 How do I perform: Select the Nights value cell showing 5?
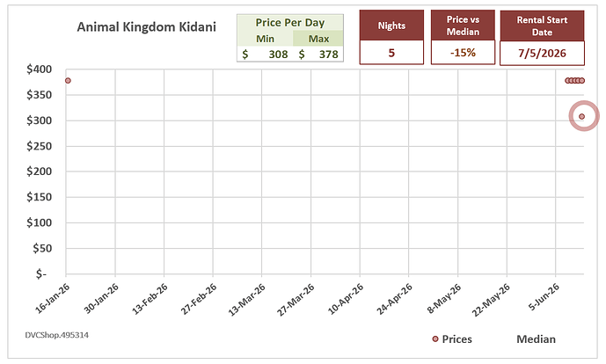(391, 53)
